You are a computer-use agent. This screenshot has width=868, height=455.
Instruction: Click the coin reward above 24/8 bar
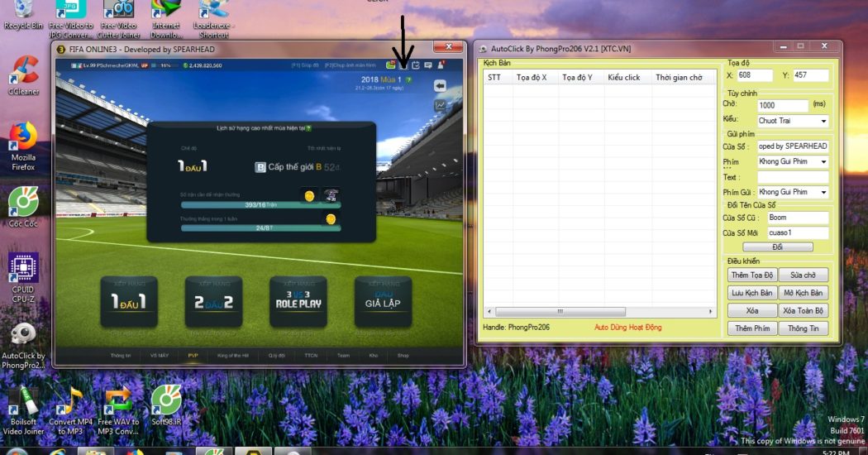pyautogui.click(x=331, y=219)
